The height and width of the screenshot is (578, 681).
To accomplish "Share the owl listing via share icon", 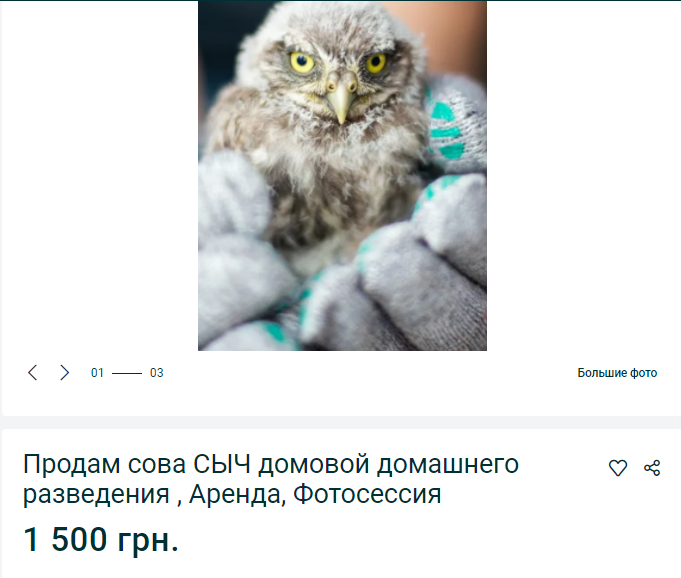I will click(x=652, y=468).
